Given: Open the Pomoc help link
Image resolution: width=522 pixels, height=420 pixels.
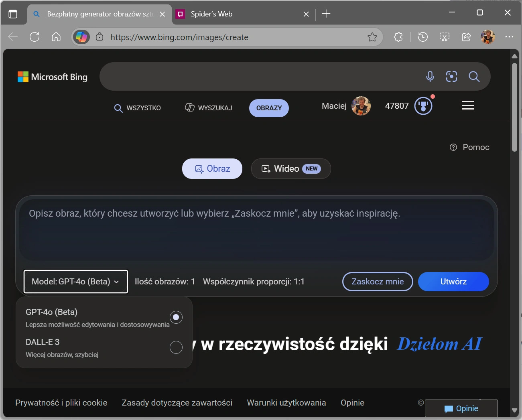Looking at the screenshot, I should click(469, 147).
